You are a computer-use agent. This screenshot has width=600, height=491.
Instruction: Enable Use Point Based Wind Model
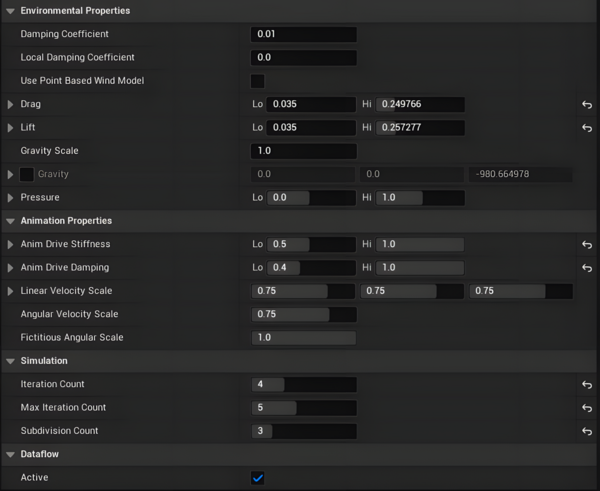[x=258, y=81]
